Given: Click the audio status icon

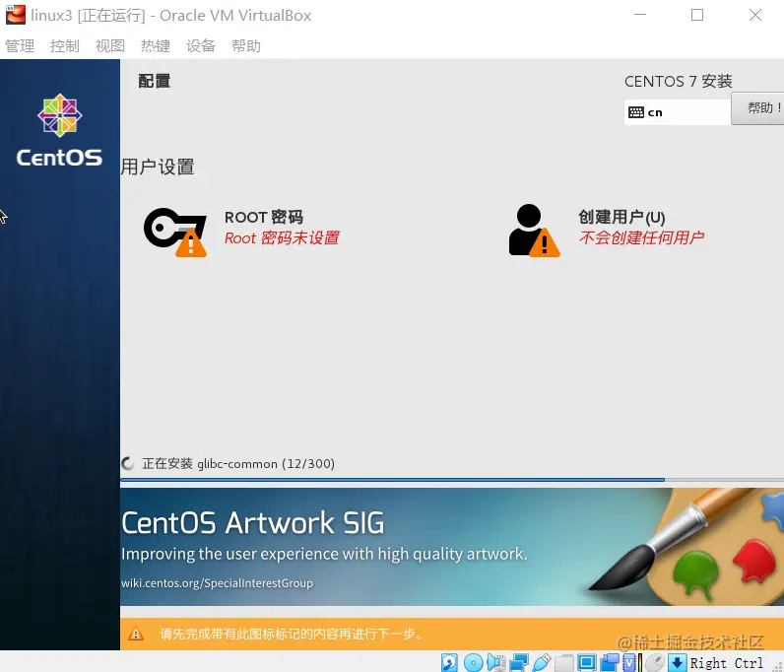Looking at the screenshot, I should pos(496,662).
